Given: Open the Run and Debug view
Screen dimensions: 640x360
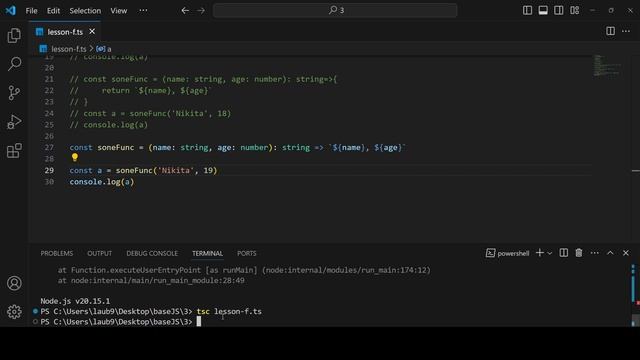Looking at the screenshot, I should pos(14,122).
